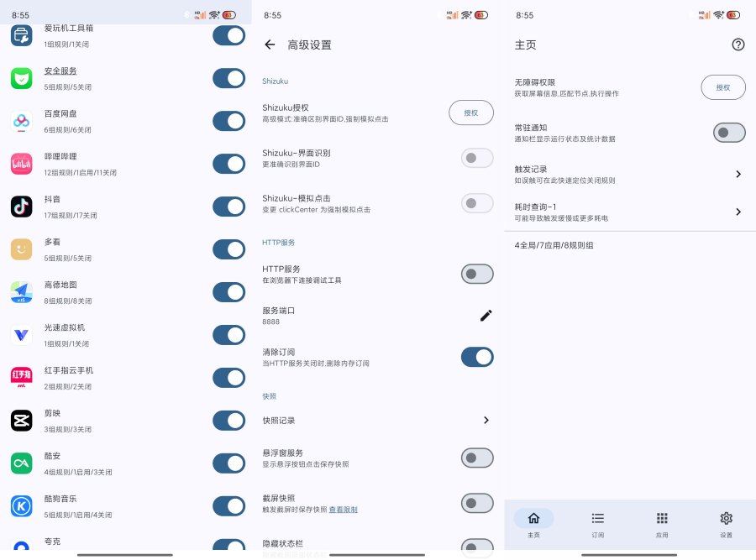Image resolution: width=756 pixels, height=560 pixels.
Task: Open the 查看限制 link under 截屏快照
Action: (344, 509)
